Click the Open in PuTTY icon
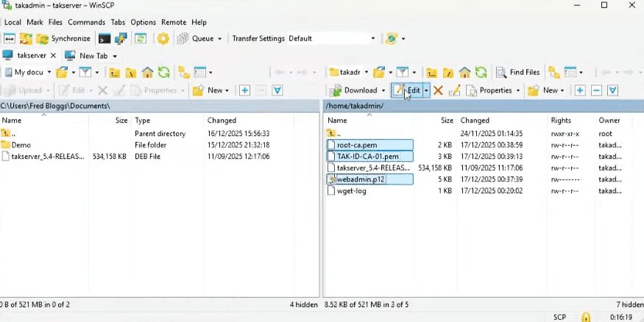 (121, 38)
